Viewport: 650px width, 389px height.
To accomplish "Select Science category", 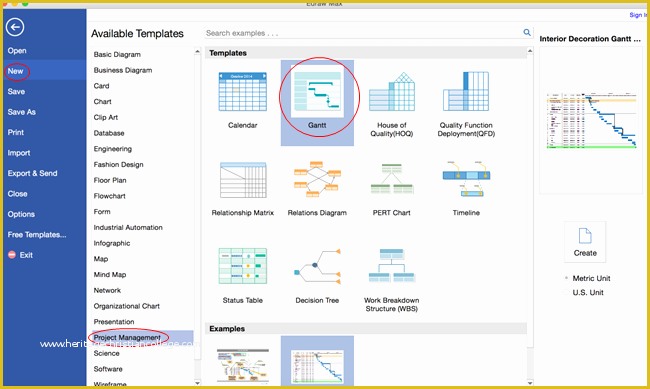I will [107, 353].
